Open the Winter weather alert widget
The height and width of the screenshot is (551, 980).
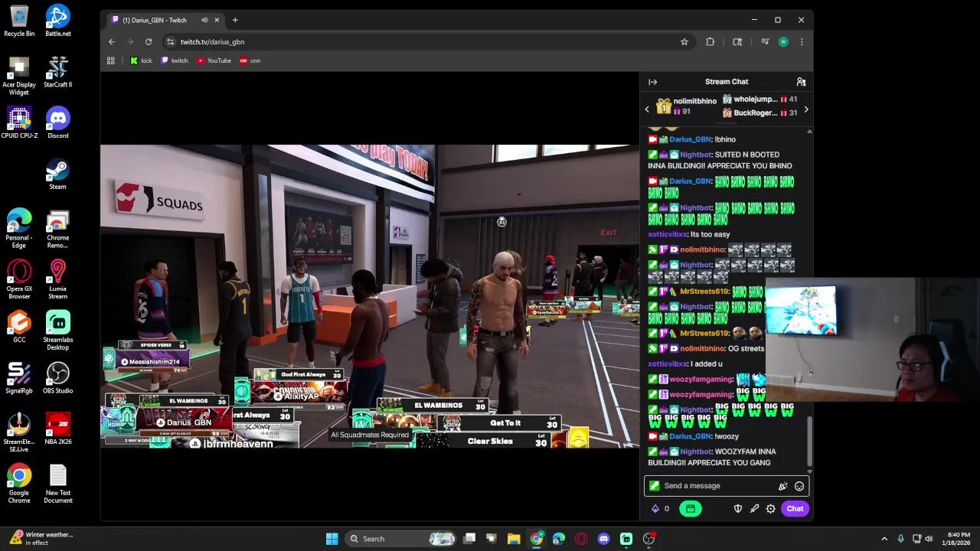[x=42, y=539]
